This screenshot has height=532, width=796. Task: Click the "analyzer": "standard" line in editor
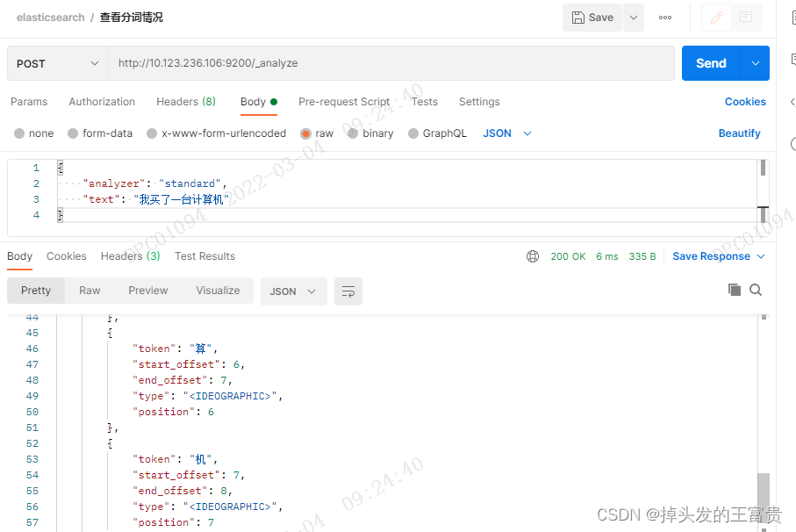pyautogui.click(x=154, y=183)
